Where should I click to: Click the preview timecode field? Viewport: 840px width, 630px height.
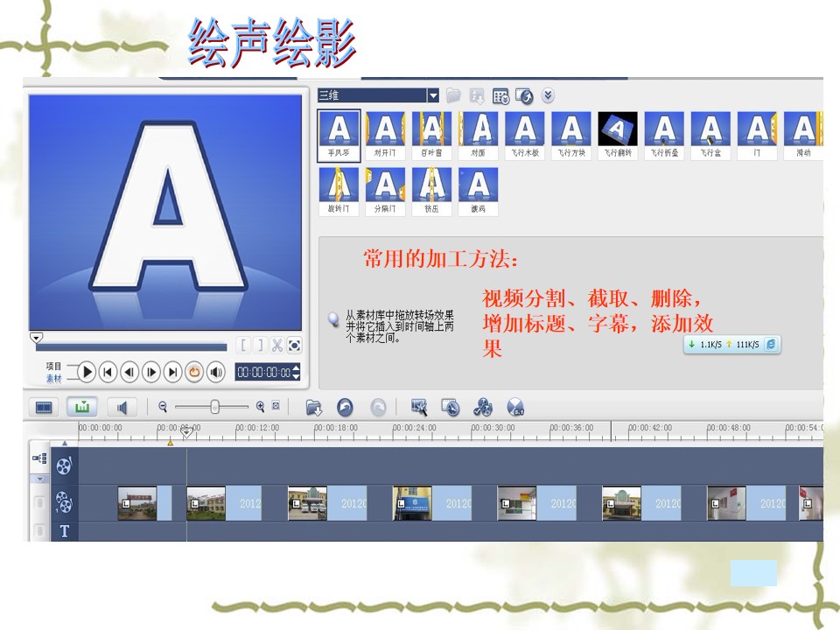(x=263, y=372)
